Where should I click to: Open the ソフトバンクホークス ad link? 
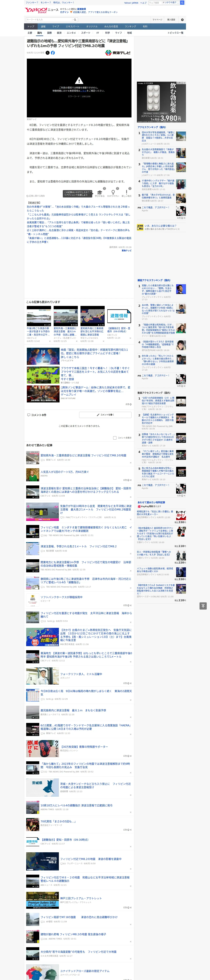[x=61, y=597]
